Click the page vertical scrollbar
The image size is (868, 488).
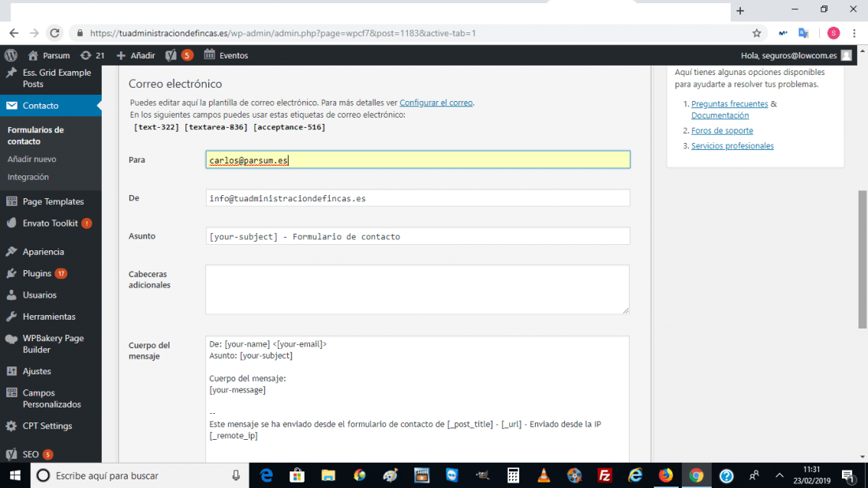point(862,259)
